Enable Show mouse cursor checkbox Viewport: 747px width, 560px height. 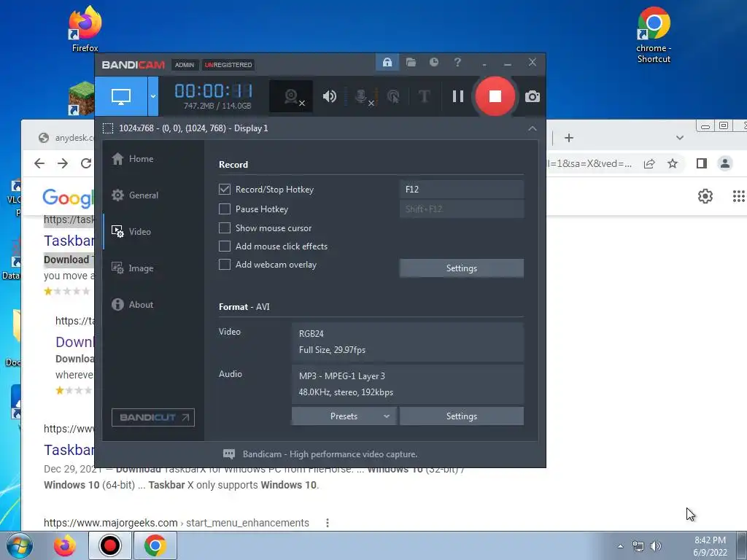(225, 228)
